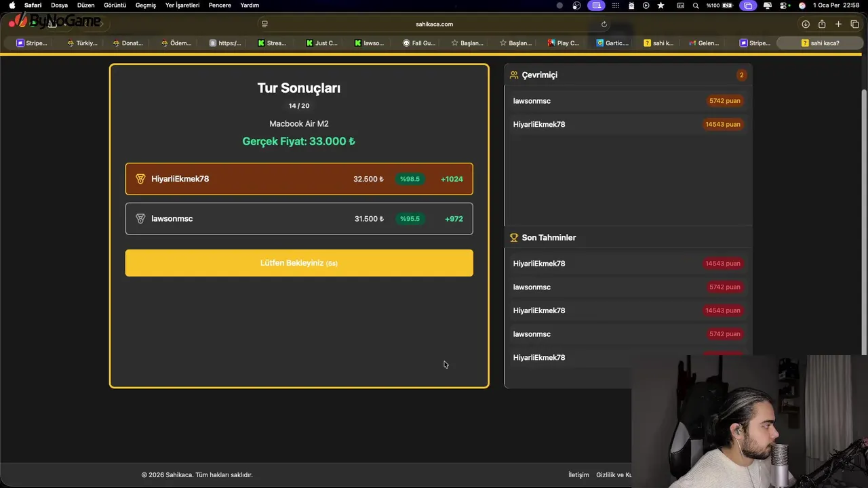Click the date and time in menu bar
This screenshot has width=868, height=488.
[836, 5]
